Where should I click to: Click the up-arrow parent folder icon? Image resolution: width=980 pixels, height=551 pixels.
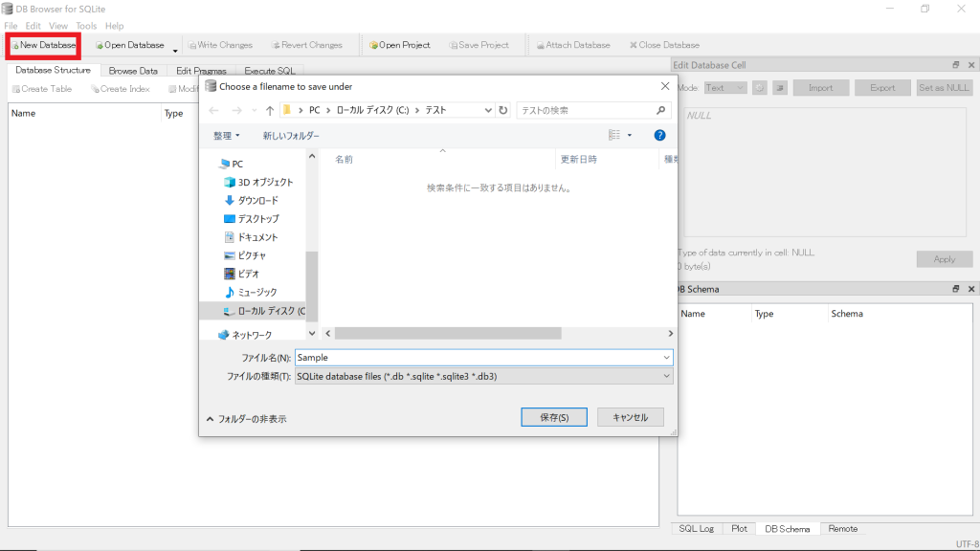270,111
